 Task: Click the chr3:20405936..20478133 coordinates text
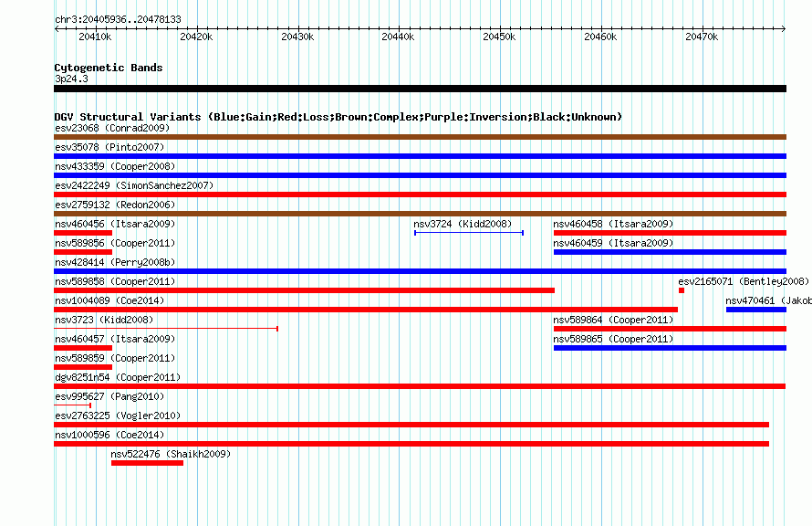click(118, 20)
